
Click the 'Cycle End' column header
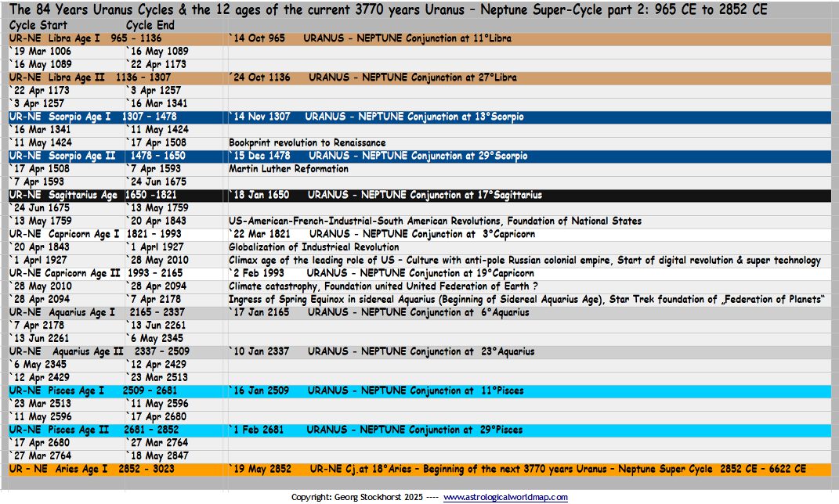point(150,25)
